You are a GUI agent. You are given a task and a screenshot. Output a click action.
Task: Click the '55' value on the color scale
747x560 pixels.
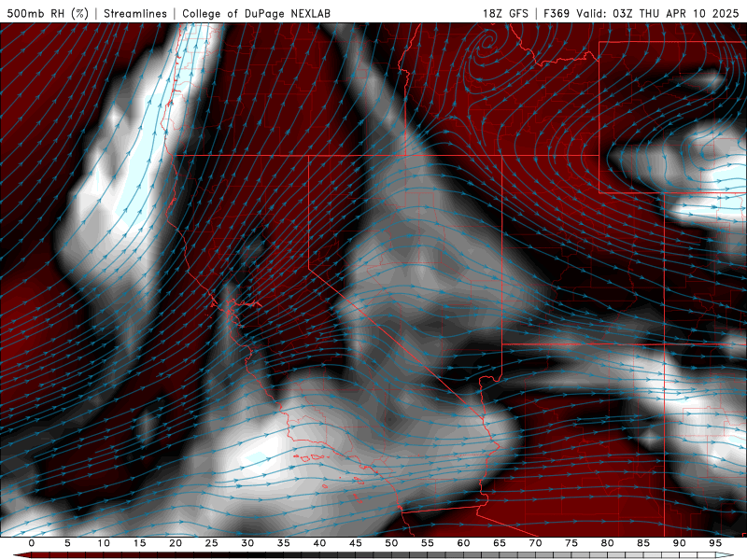point(428,543)
